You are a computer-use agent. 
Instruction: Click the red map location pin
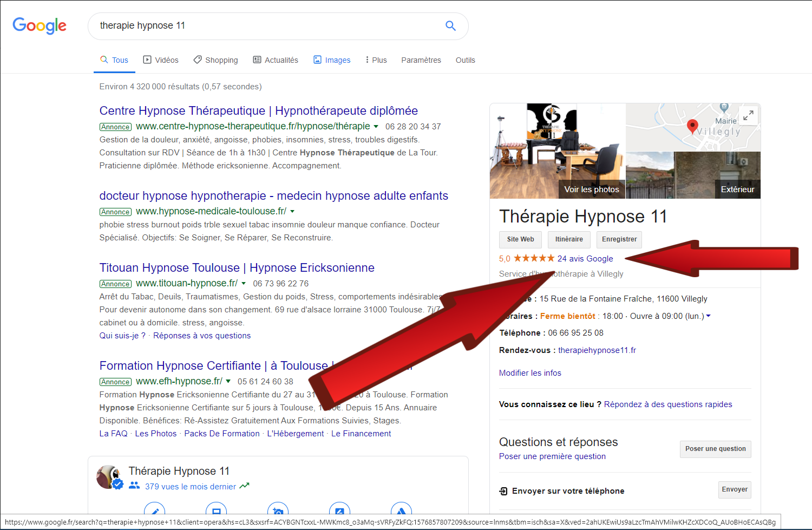(x=692, y=127)
